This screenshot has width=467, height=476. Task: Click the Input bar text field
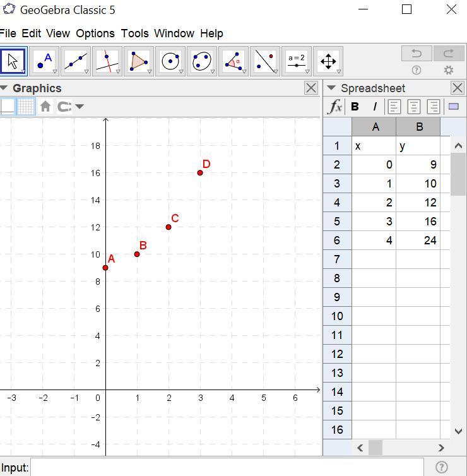[227, 467]
